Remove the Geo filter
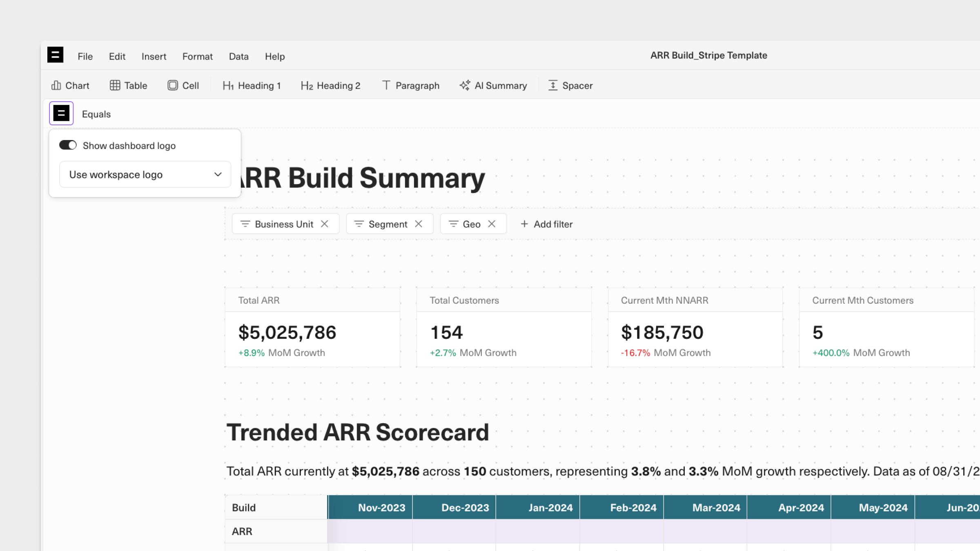 (492, 224)
